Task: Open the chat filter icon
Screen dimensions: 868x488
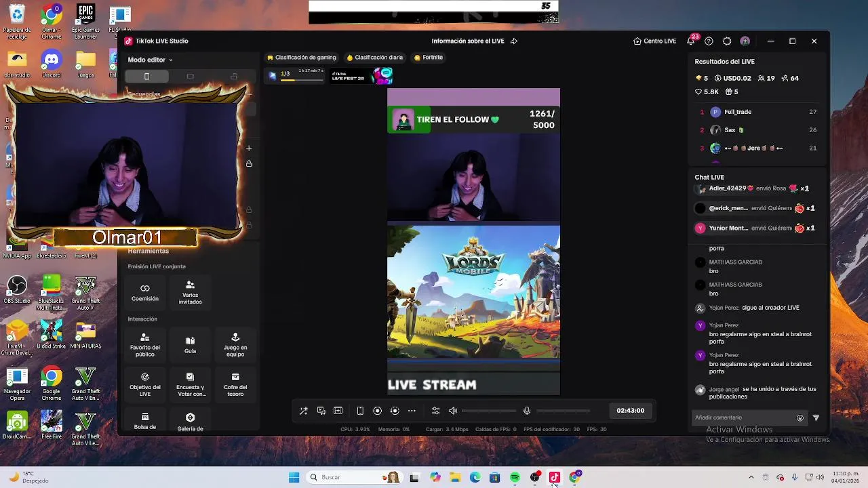Action: tap(816, 418)
